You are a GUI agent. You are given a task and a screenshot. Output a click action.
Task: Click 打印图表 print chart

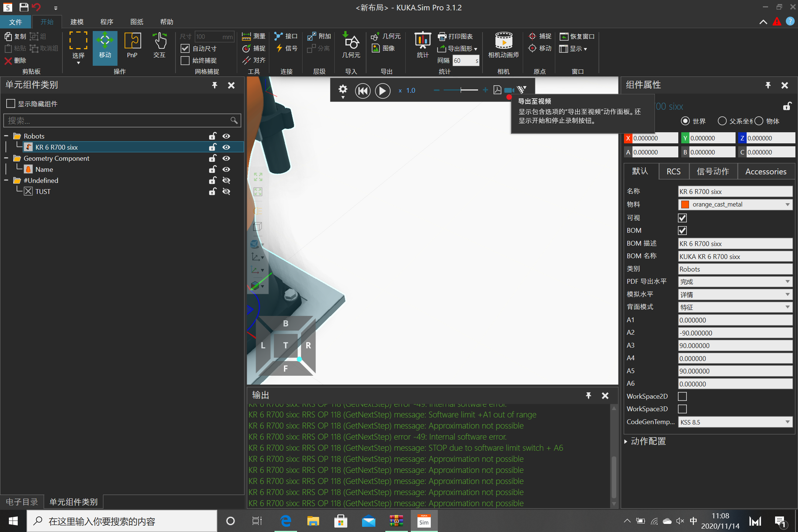pos(455,36)
